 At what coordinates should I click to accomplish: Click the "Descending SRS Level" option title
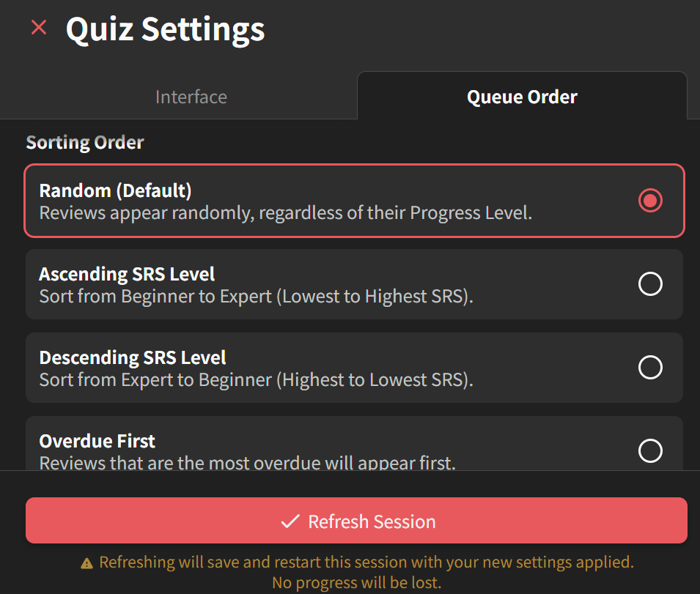pos(133,357)
